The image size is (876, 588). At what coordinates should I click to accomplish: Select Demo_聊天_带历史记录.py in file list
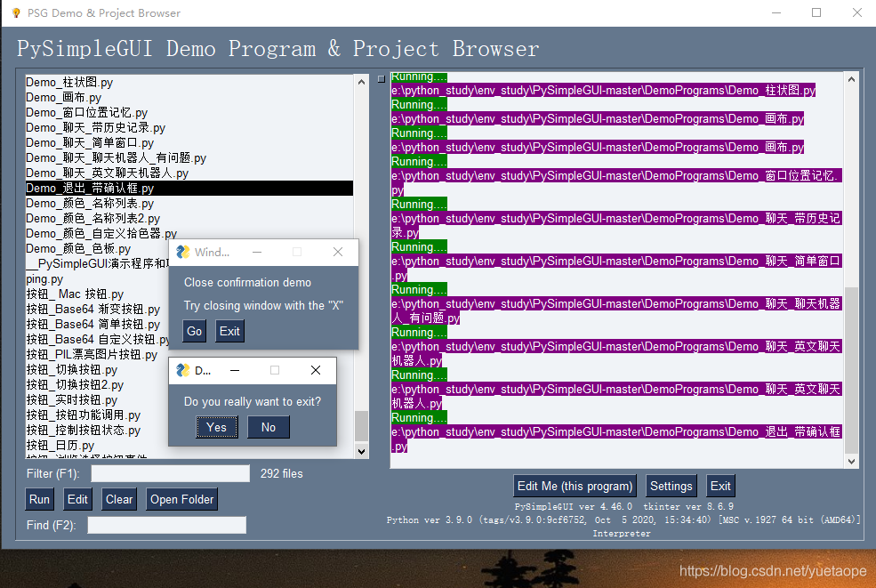tap(189, 127)
